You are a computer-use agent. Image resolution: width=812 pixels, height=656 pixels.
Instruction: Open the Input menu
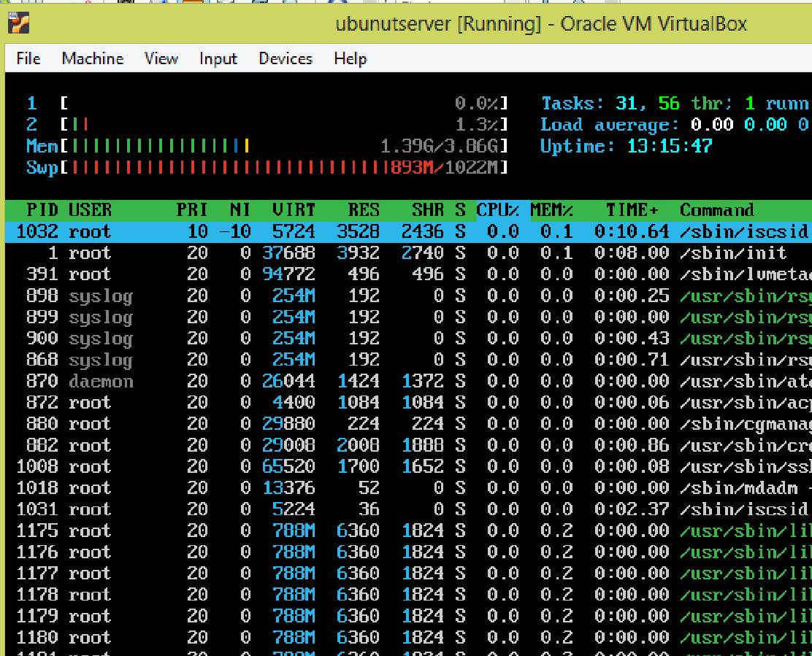(x=218, y=58)
